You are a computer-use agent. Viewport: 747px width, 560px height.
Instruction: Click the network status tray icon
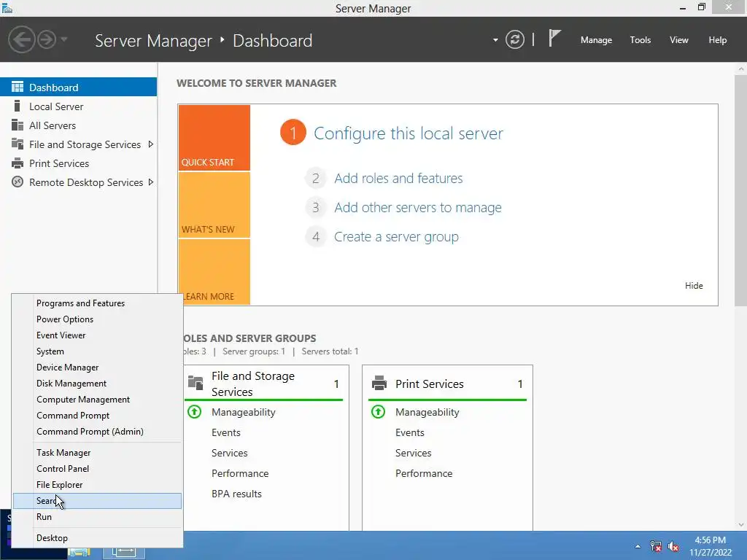(x=656, y=546)
